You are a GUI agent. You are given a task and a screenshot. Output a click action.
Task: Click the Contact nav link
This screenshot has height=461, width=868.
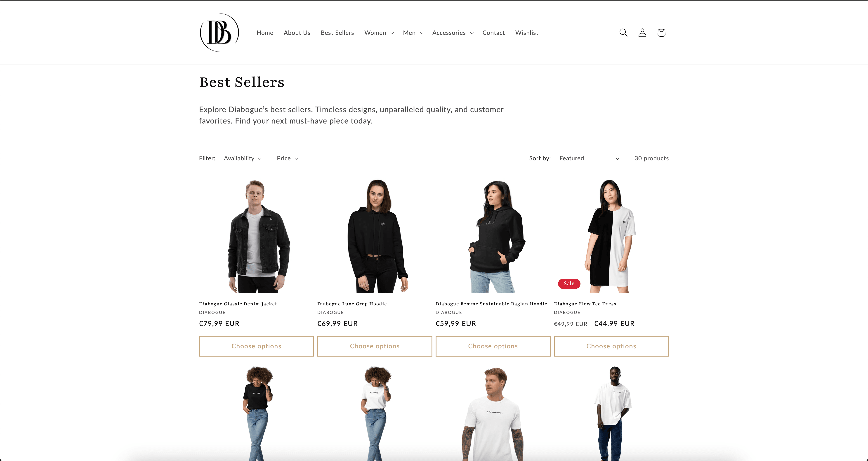point(494,33)
